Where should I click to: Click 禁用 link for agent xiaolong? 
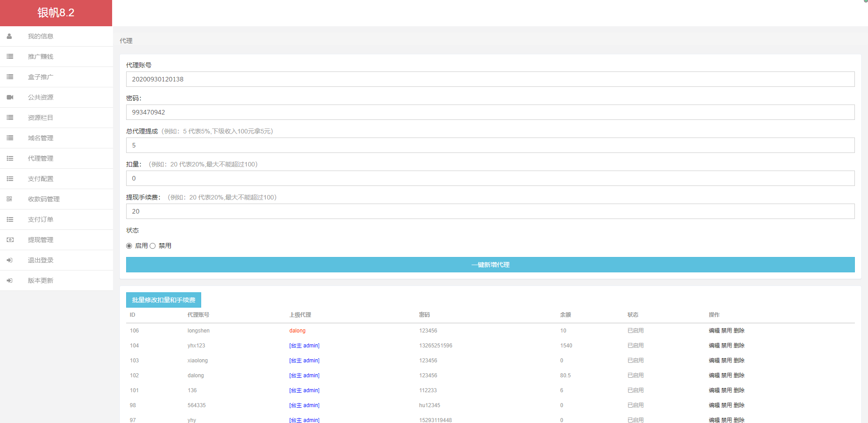point(726,361)
